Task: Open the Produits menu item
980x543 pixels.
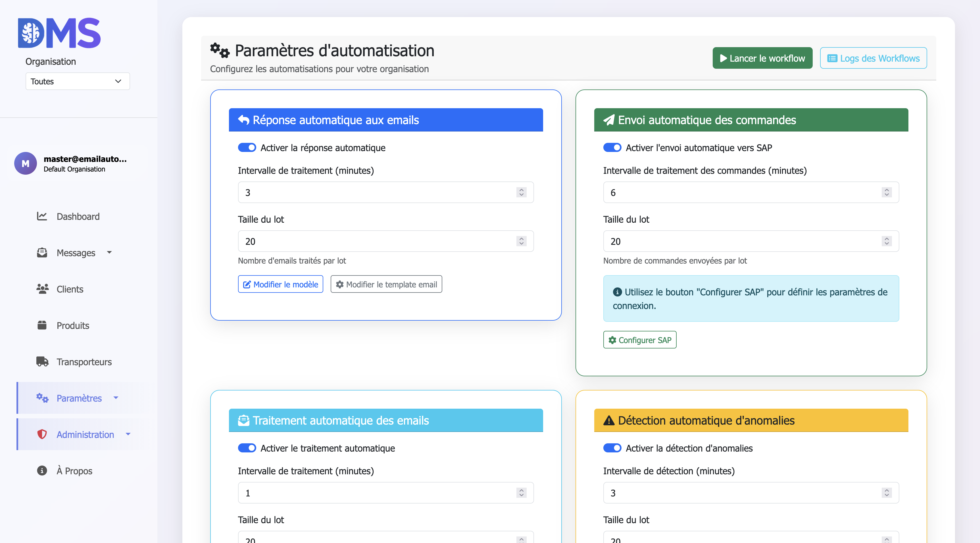Action: (x=73, y=325)
